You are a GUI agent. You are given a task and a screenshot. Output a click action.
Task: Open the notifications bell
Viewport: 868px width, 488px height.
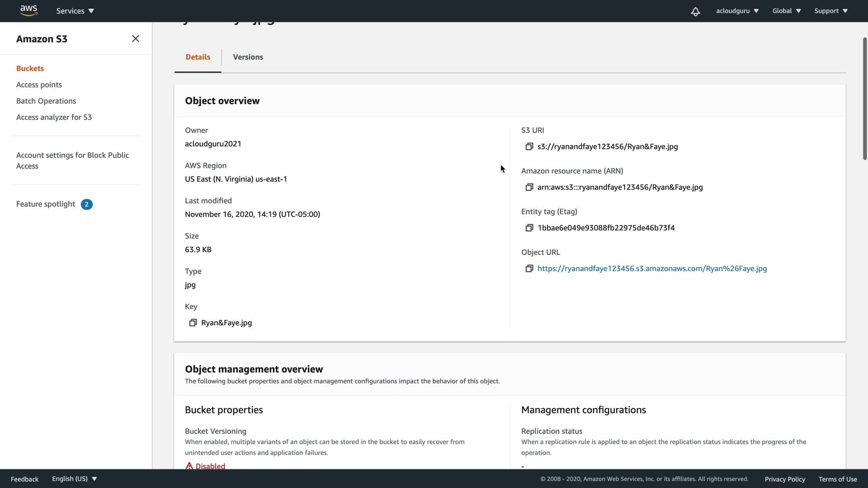pyautogui.click(x=695, y=11)
